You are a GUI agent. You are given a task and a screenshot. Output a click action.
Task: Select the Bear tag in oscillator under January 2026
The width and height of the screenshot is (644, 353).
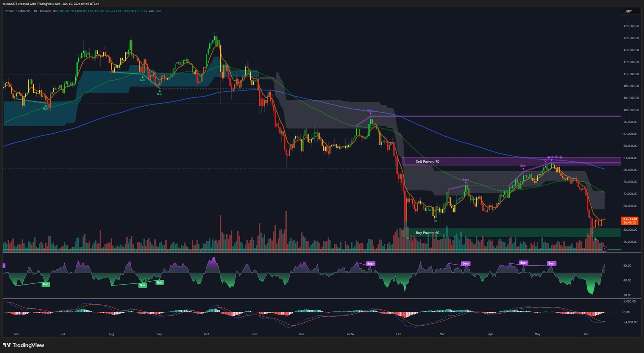click(370, 264)
